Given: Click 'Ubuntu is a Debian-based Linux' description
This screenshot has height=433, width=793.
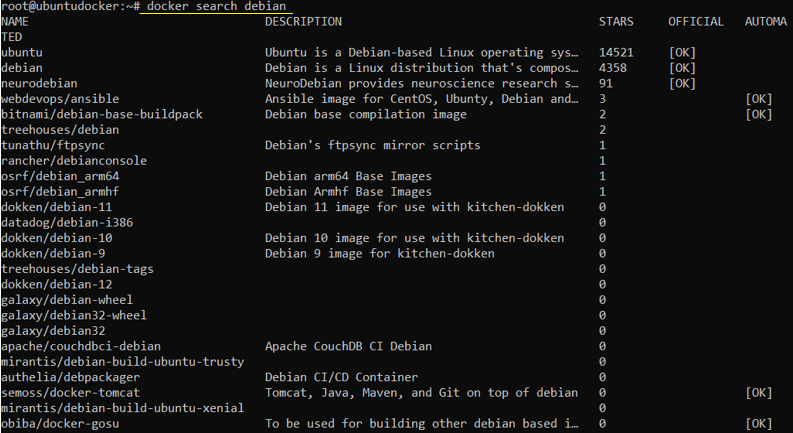Looking at the screenshot, I should (x=422, y=53).
